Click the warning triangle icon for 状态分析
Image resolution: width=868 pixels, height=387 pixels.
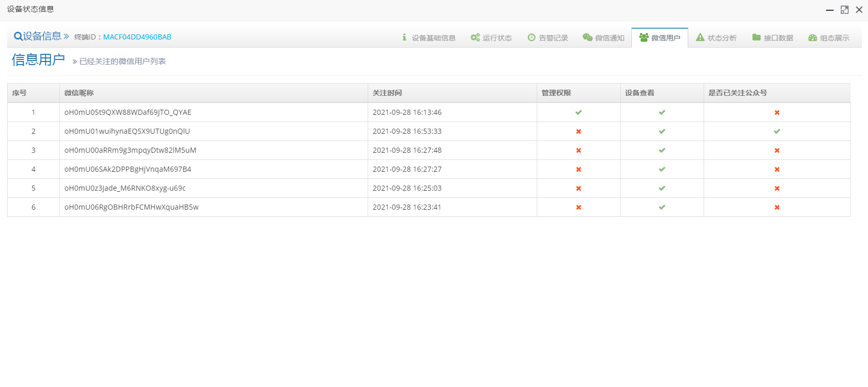coord(700,37)
